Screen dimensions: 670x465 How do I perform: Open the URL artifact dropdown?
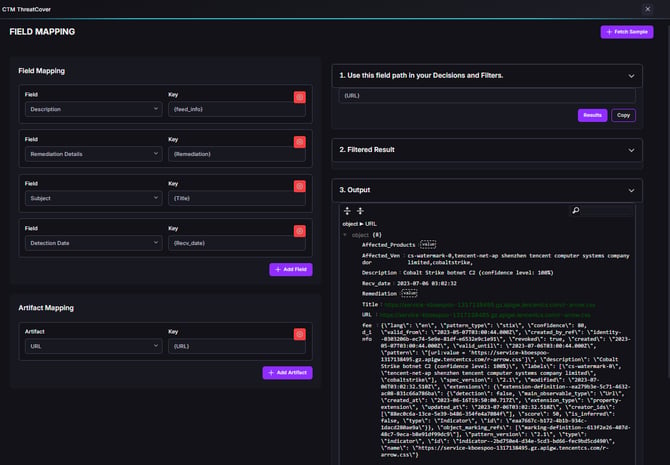pyautogui.click(x=94, y=346)
